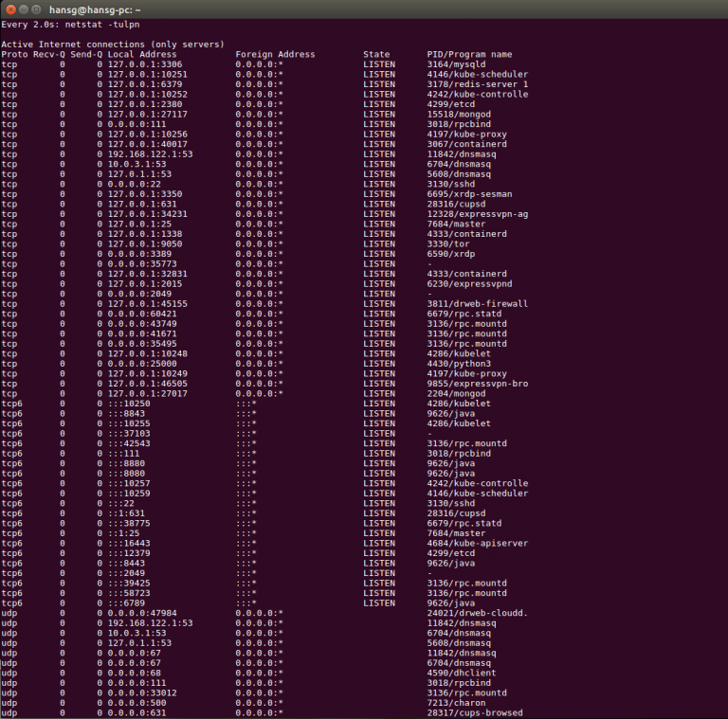
Task: Select the 3811/drweb-firewall process entry
Action: (478, 304)
